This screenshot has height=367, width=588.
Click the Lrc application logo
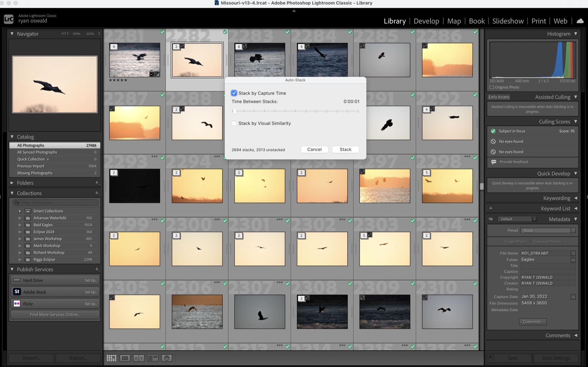9,19
